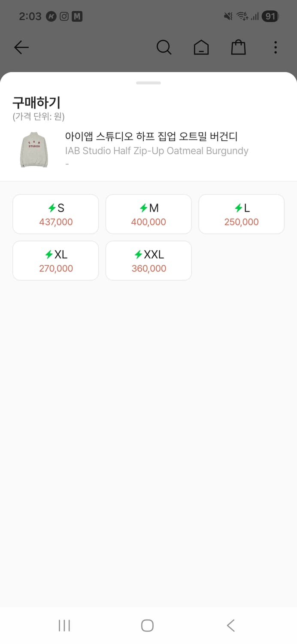Tap the back arrow icon
This screenshot has width=297, height=644.
[x=21, y=47]
